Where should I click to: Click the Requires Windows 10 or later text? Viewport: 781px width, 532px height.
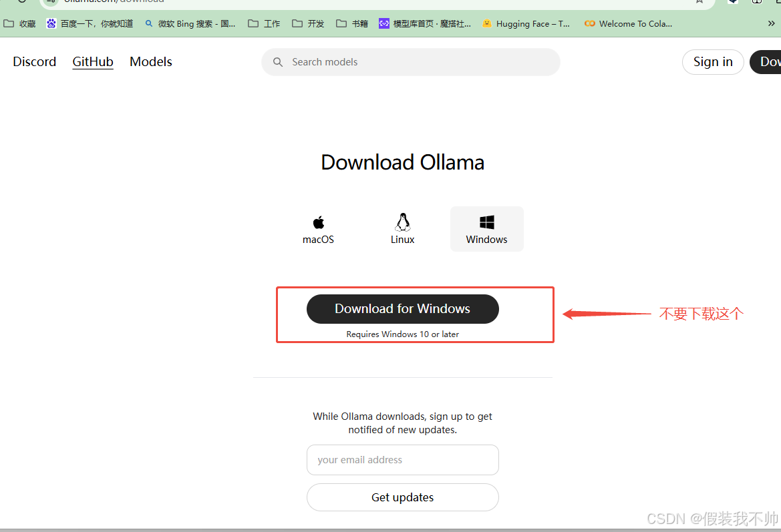tap(402, 334)
